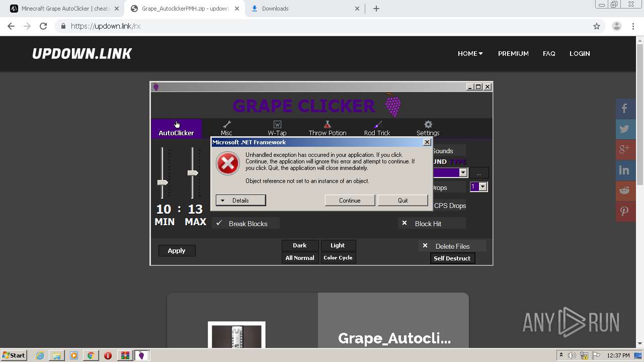Click the UPDOWN.LINK site logo
The image size is (644, 362).
click(x=82, y=54)
